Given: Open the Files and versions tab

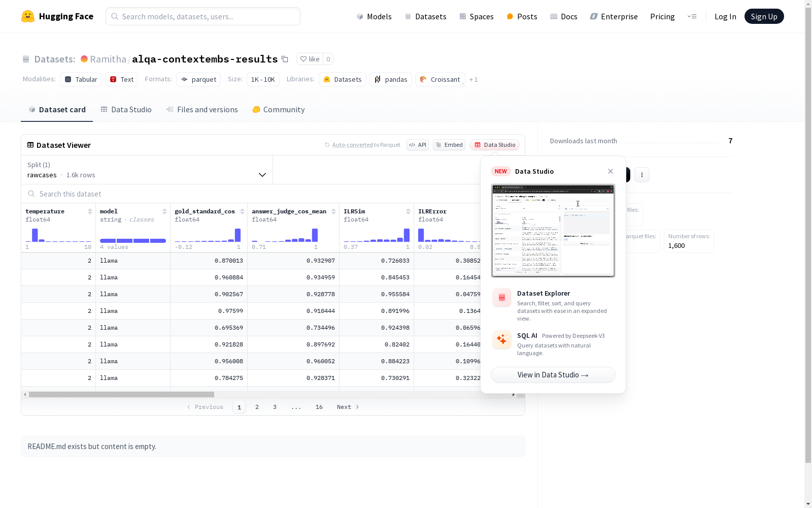Looking at the screenshot, I should (202, 110).
